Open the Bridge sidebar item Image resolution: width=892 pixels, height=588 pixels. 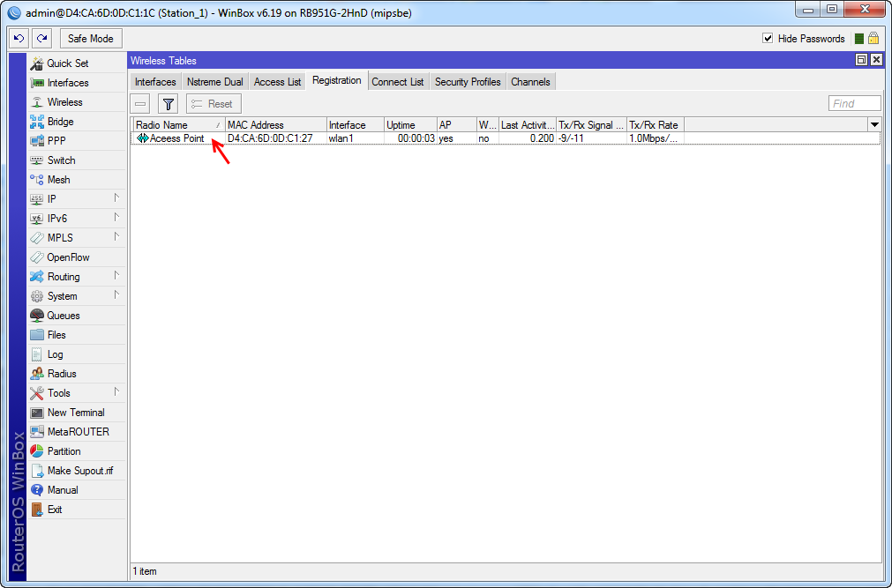coord(76,122)
